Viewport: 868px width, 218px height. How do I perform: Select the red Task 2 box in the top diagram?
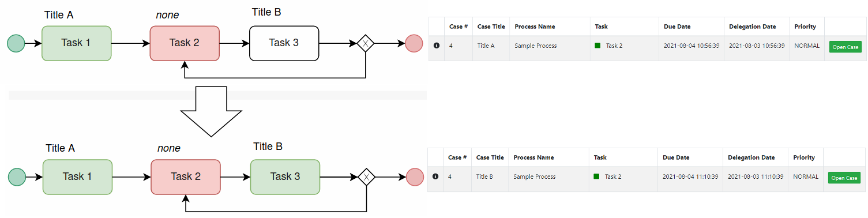point(185,43)
